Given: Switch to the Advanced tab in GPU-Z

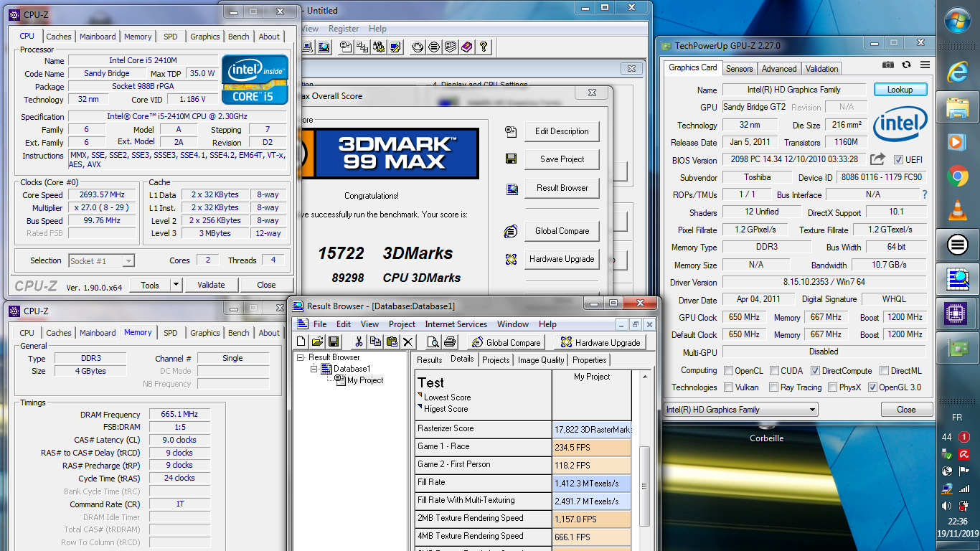Looking at the screenshot, I should [779, 69].
